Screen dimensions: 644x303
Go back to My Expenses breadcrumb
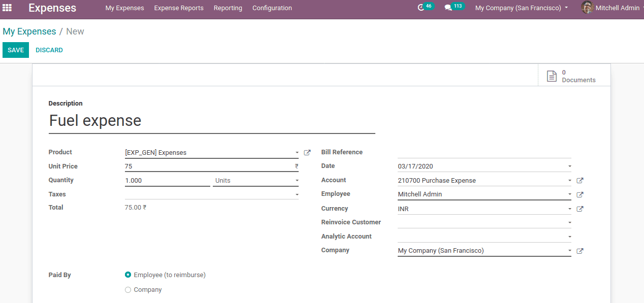(29, 31)
